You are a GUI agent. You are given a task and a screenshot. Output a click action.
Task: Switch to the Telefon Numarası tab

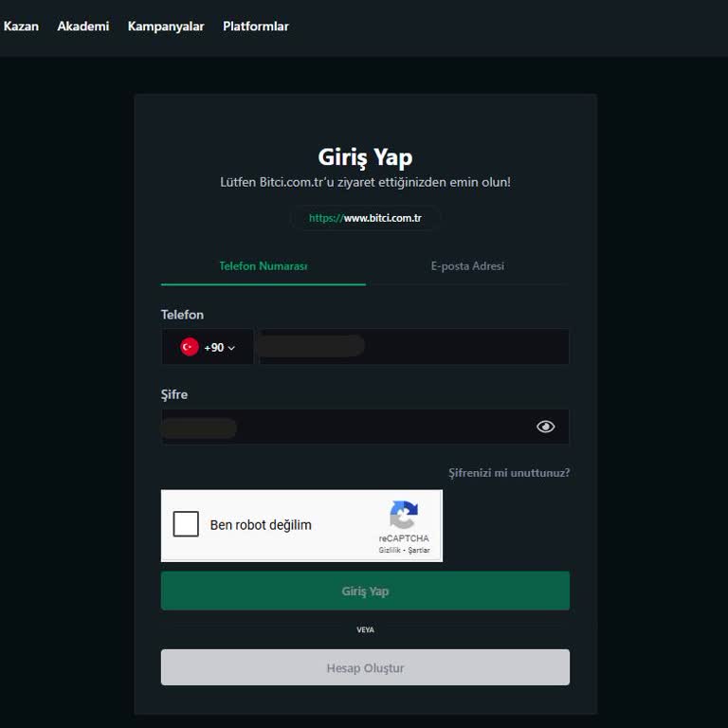point(264,266)
